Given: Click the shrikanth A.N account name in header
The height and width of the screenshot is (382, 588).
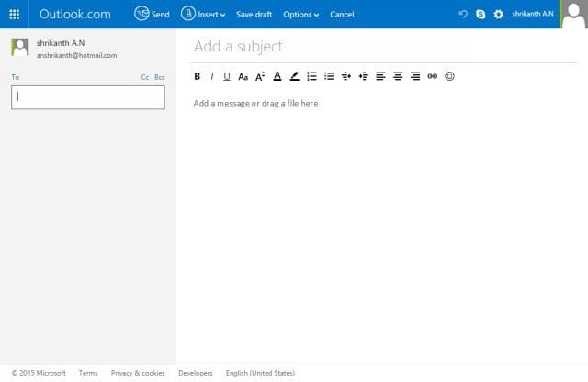Looking at the screenshot, I should pyautogui.click(x=533, y=14).
